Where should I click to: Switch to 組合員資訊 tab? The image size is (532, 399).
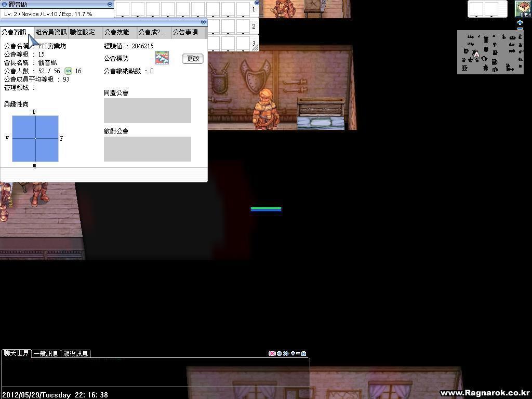coord(51,32)
